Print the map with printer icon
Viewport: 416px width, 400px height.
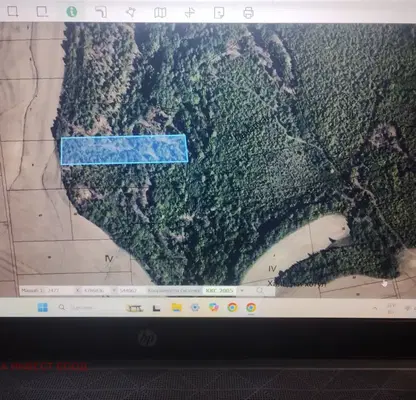(248, 13)
